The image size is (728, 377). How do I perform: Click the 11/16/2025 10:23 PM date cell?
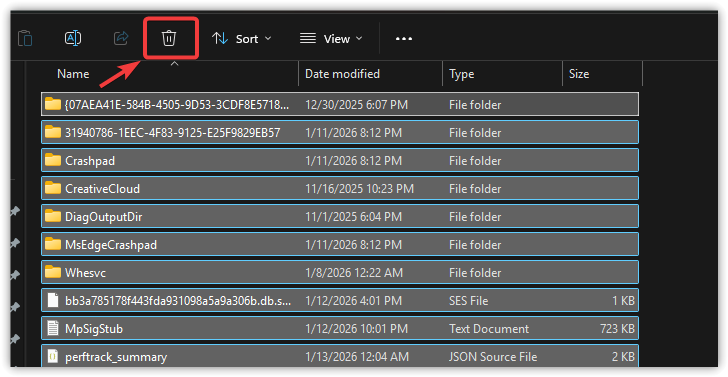(359, 189)
